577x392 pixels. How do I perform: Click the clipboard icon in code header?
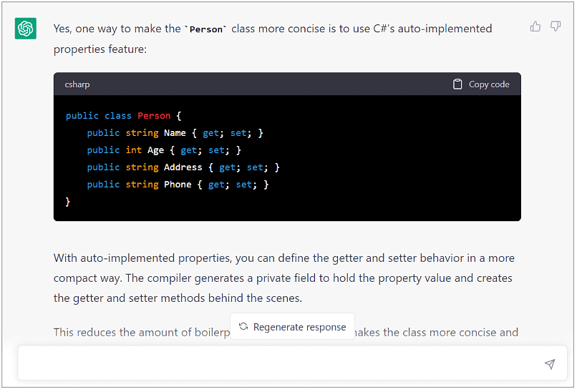tap(457, 84)
